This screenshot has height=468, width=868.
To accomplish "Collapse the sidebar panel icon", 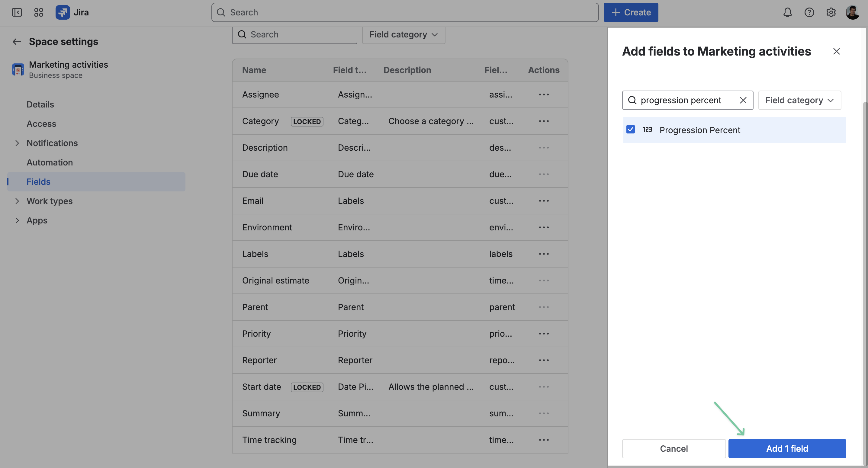I will 17,12.
